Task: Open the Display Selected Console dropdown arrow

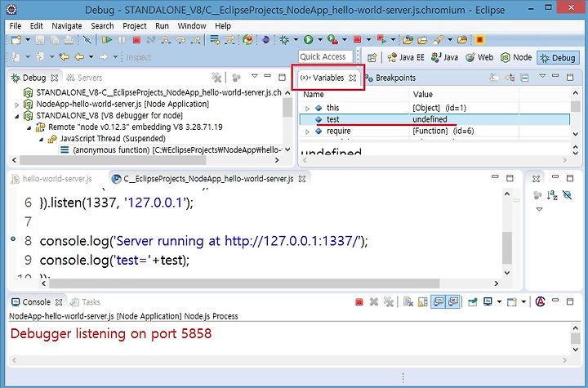Action: [499, 302]
